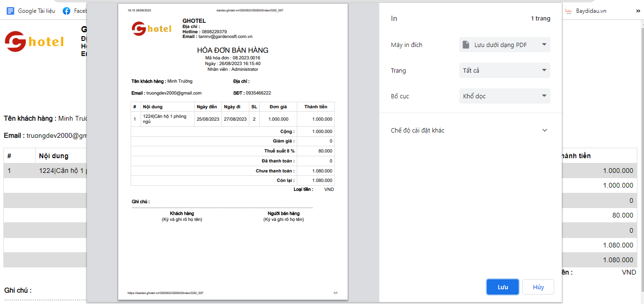This screenshot has height=304, width=644.
Task: Click the 'Ngày đến' column header in preview
Action: click(x=207, y=107)
